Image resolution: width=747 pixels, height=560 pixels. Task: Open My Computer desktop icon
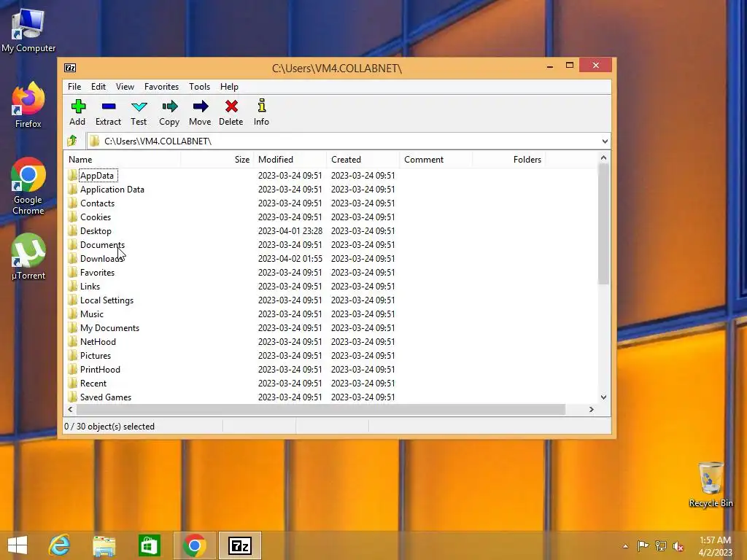click(x=28, y=30)
